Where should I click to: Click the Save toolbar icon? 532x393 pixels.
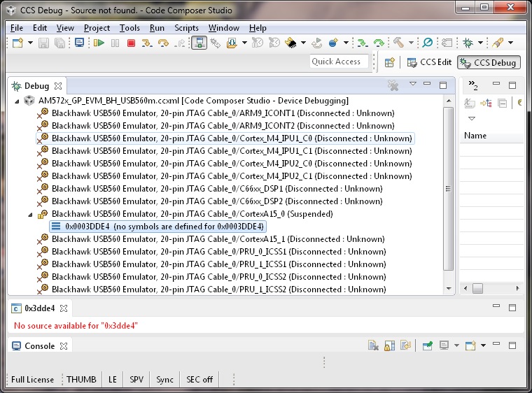[44, 43]
